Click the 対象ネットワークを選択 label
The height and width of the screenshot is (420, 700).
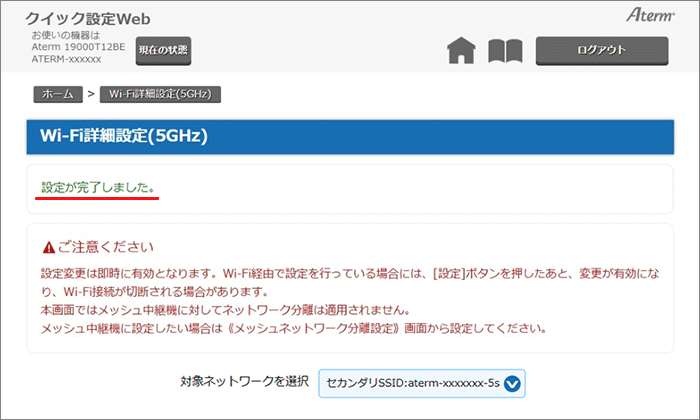[244, 381]
